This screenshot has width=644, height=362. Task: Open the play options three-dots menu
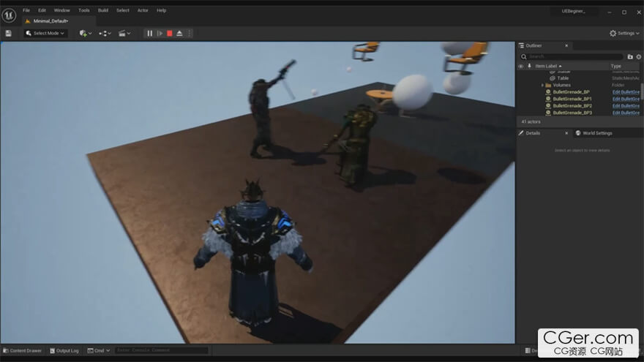[x=190, y=33]
